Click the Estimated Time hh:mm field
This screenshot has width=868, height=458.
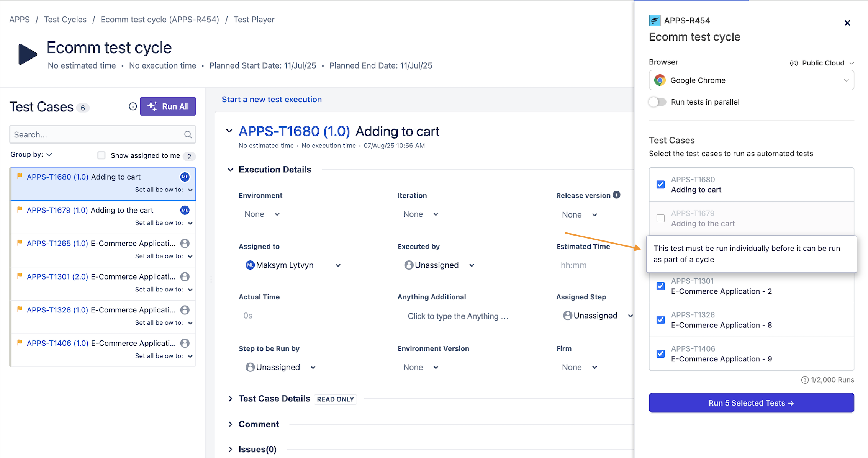tap(573, 265)
